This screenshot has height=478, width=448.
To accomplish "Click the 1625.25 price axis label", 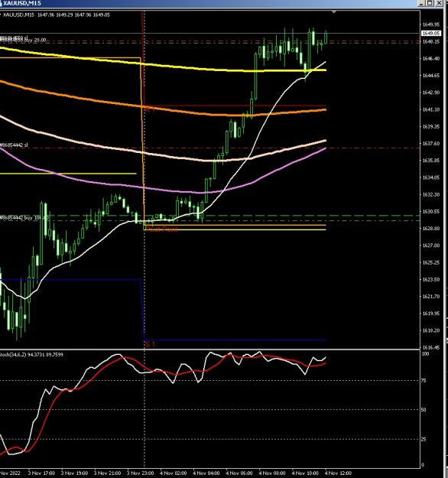I will point(431,262).
